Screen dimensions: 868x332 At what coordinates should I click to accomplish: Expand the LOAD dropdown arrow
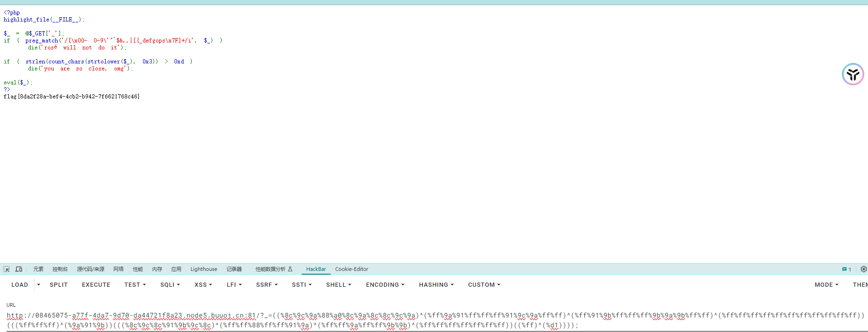pyautogui.click(x=39, y=284)
